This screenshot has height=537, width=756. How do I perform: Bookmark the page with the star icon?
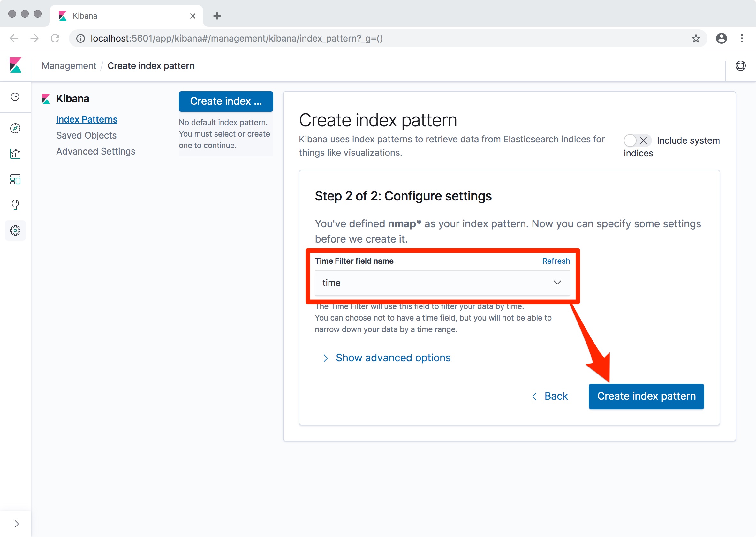coord(696,38)
